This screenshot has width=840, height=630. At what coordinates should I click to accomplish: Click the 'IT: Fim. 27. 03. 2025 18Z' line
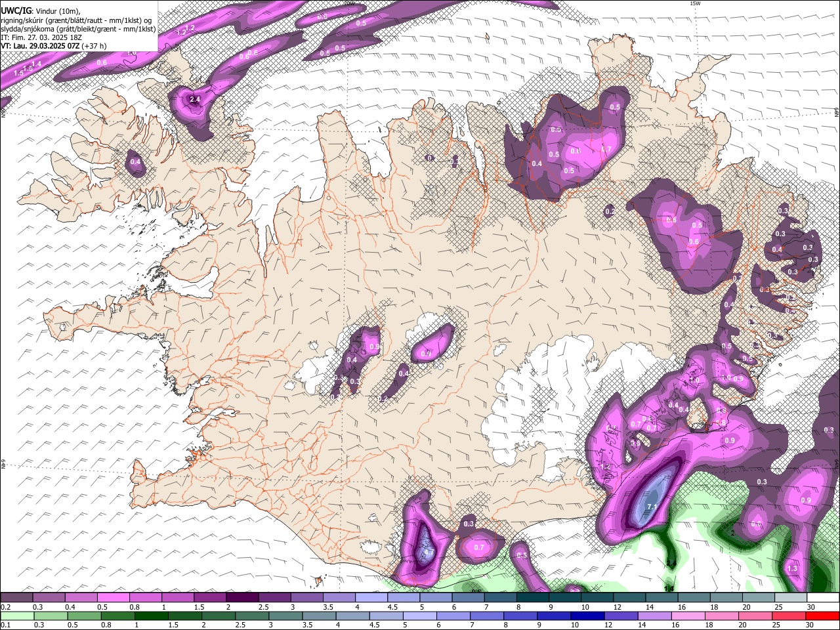(x=42, y=37)
